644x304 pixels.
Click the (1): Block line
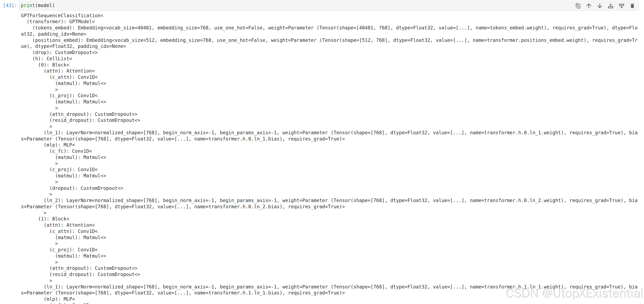click(x=54, y=219)
